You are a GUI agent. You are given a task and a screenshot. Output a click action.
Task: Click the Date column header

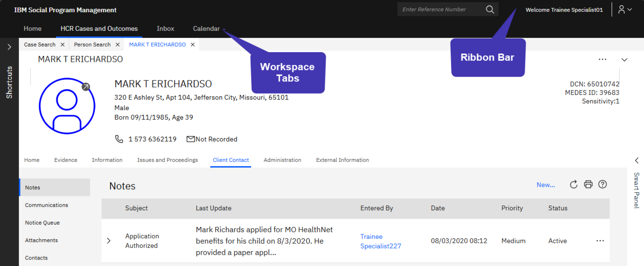point(437,208)
